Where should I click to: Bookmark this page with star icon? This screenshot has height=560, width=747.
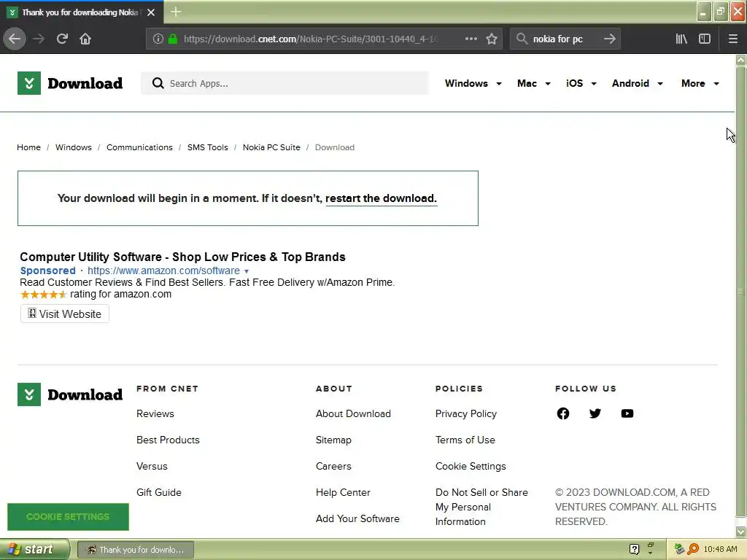coord(492,39)
